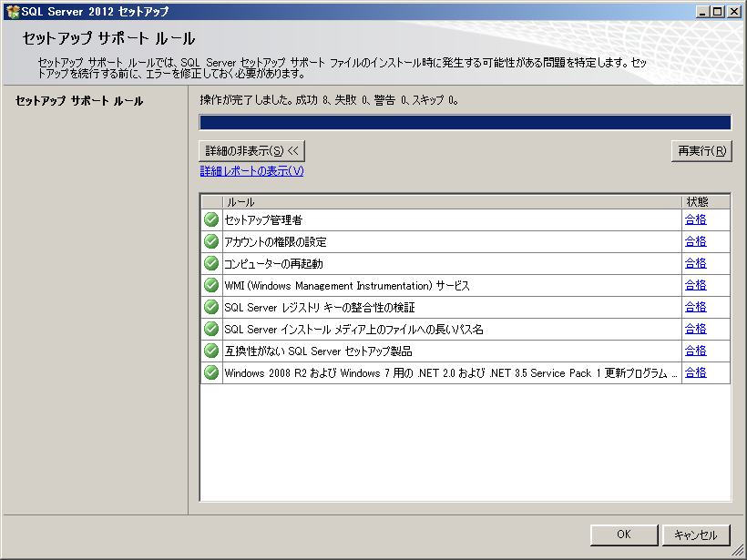The width and height of the screenshot is (747, 560).
Task: Click the completed progress bar
Action: coord(465,123)
